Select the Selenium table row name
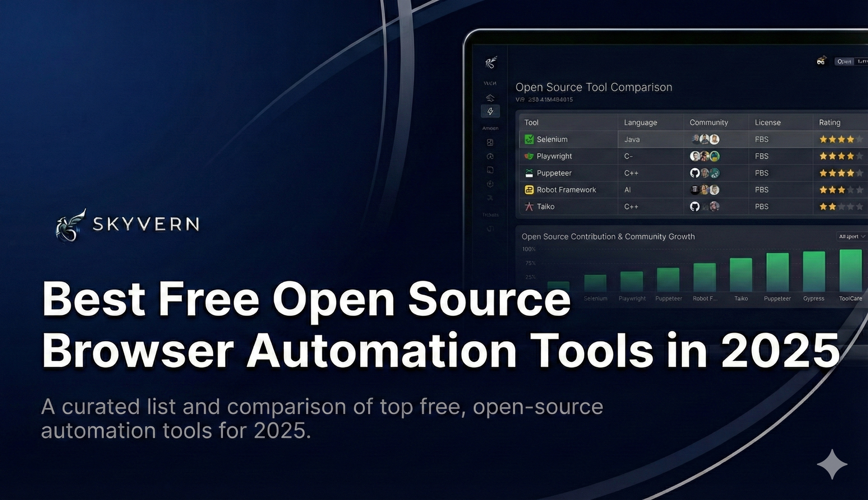This screenshot has width=868, height=500. point(552,139)
